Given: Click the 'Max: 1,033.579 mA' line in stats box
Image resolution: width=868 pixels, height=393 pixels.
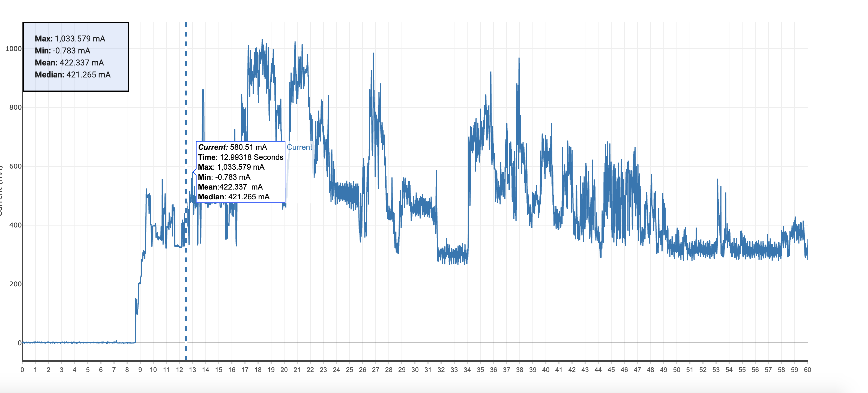Looking at the screenshot, I should (x=70, y=39).
